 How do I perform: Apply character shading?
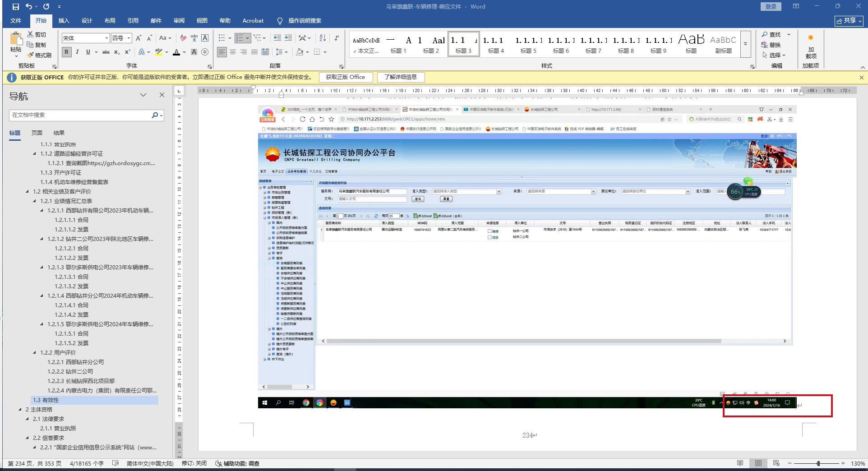(x=194, y=52)
